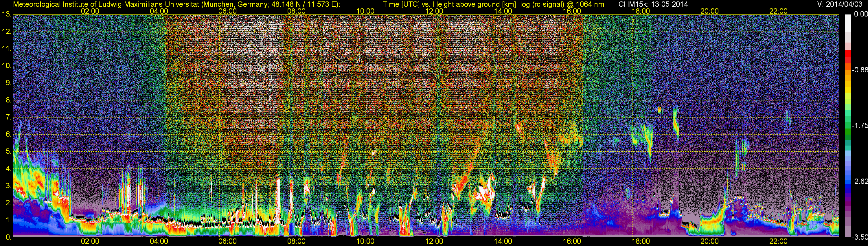Screen dimensions: 868x246
Task: Click the height axis label '8.'
Action: 8,100
